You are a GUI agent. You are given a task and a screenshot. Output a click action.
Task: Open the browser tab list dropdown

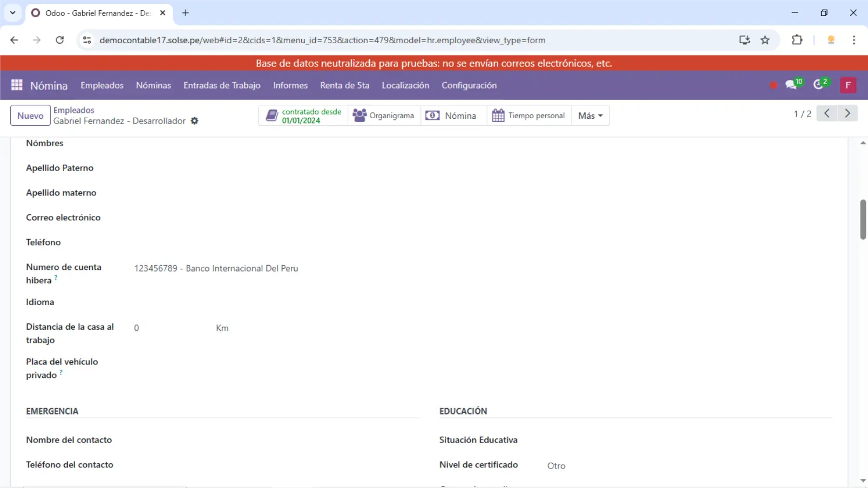[12, 12]
